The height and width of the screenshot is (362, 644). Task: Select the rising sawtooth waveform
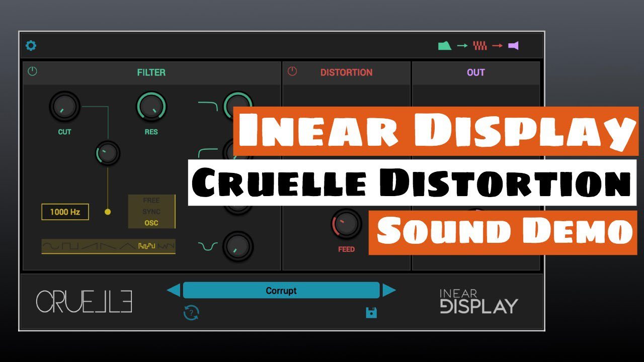90,246
